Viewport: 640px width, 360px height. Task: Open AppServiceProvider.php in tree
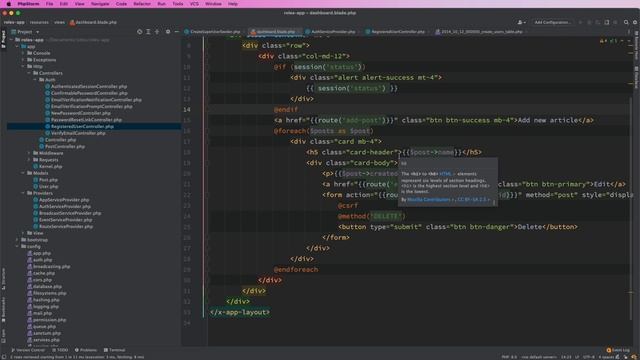64,200
